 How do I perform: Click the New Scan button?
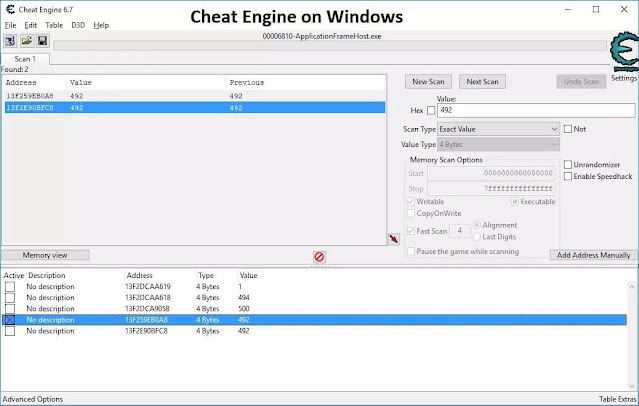pyautogui.click(x=428, y=82)
